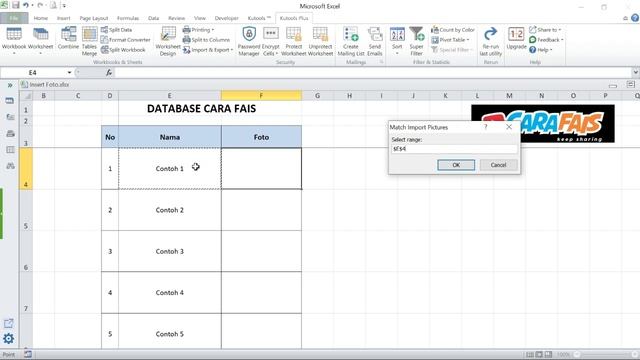Open the Format Converter tool
Screen dimensions: 640x360
(x=126, y=40)
